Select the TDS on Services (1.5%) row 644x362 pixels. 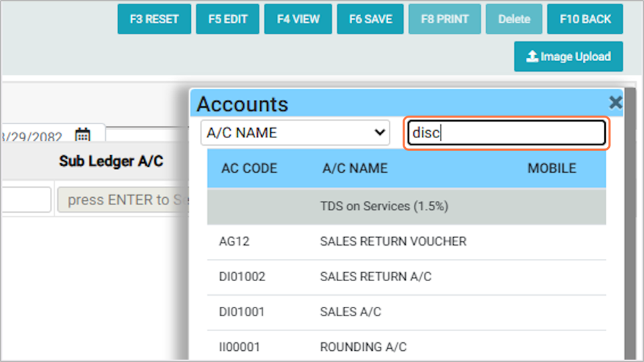(406, 206)
